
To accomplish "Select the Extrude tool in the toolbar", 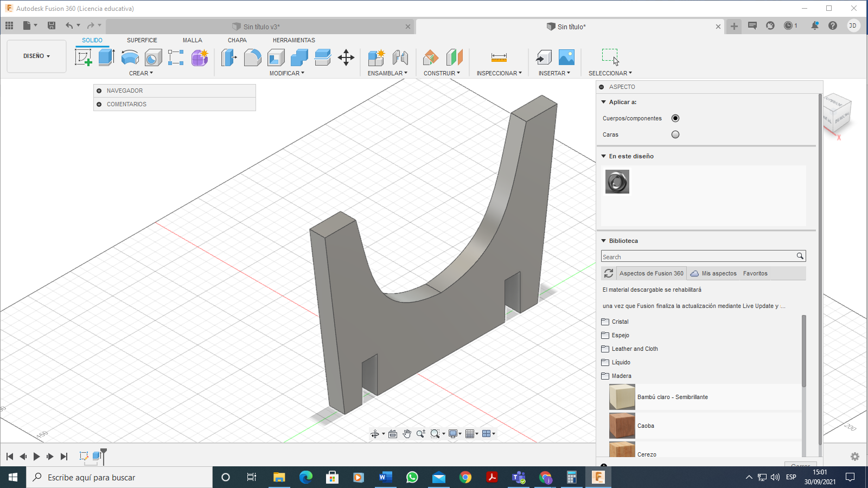I will (106, 57).
